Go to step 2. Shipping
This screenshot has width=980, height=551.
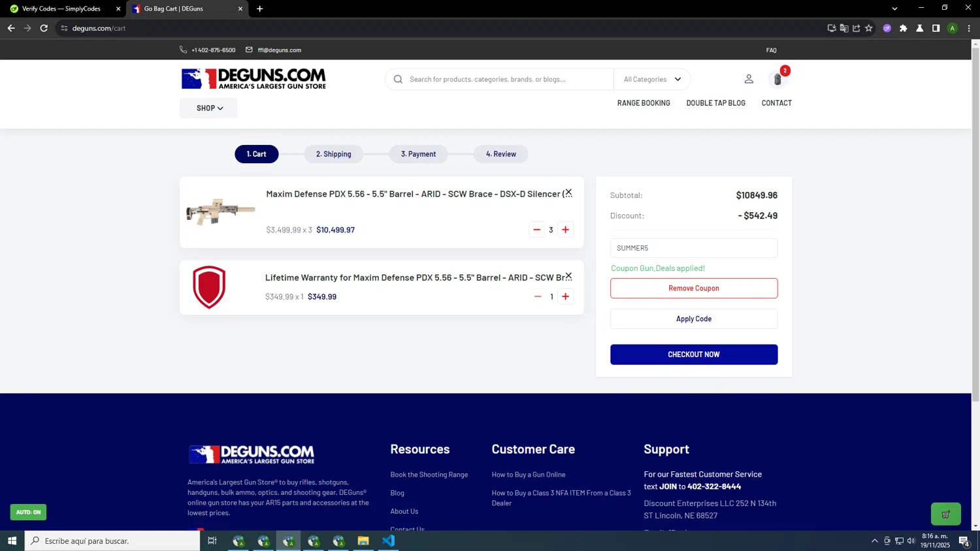coord(334,154)
